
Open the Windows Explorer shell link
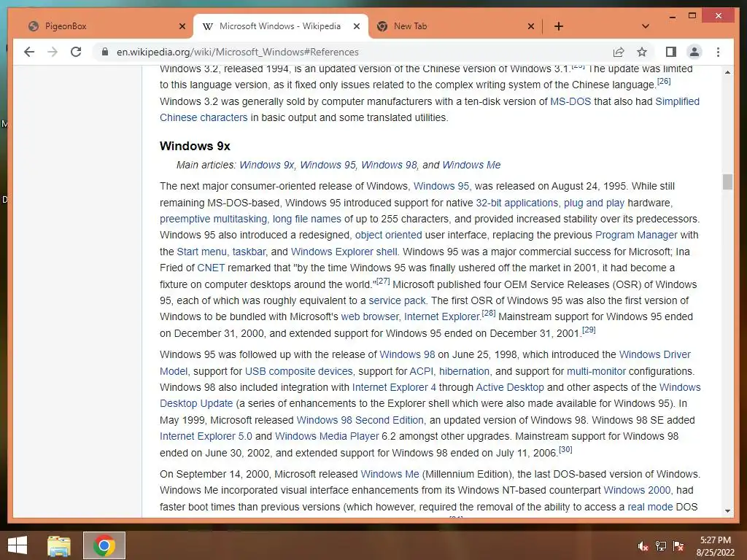(344, 252)
